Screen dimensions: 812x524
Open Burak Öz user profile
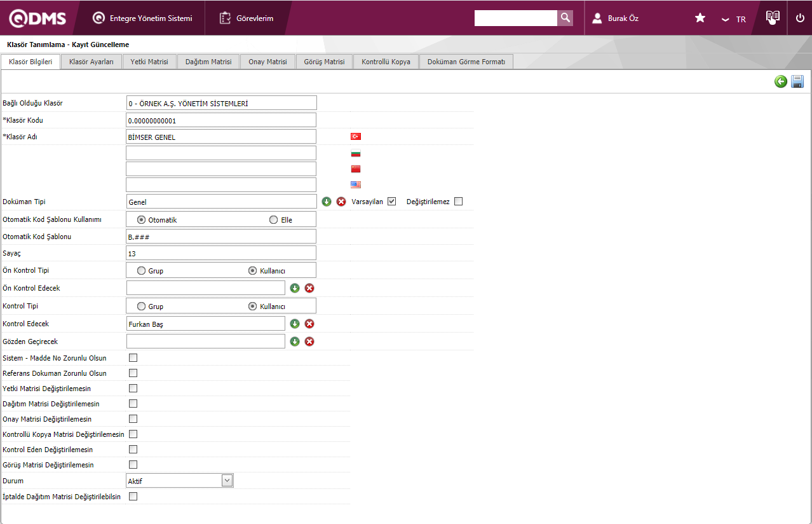tap(615, 18)
